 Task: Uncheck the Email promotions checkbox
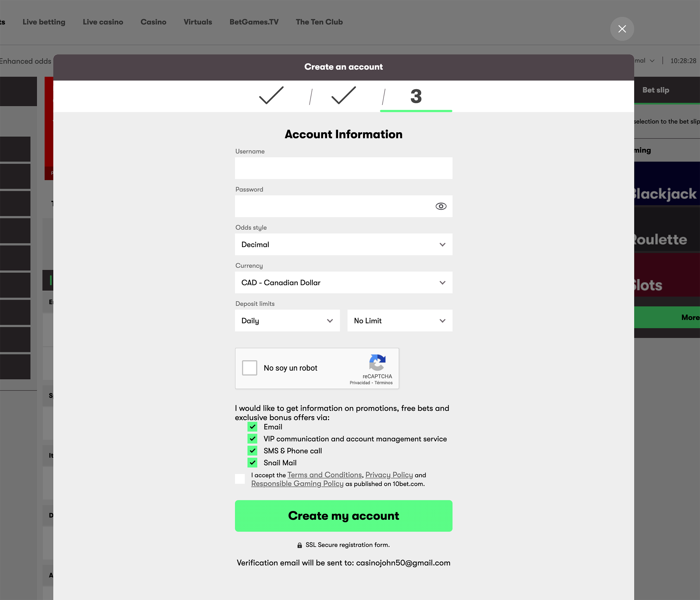click(252, 427)
